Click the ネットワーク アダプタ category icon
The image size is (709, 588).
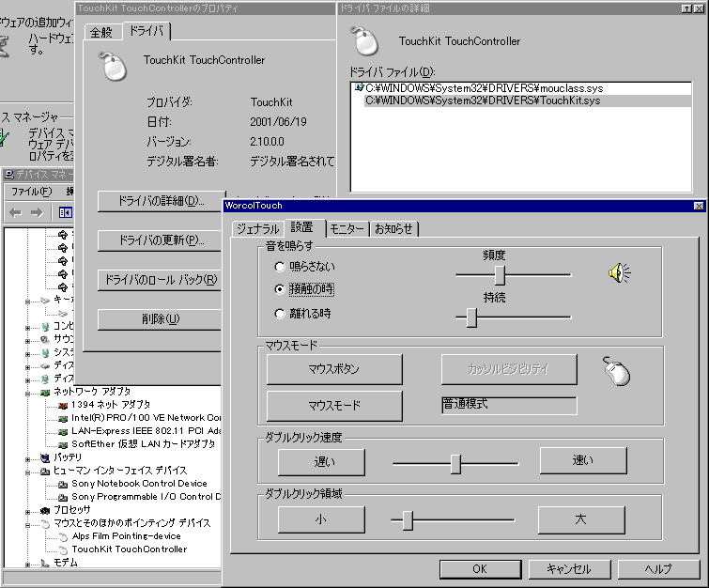(45, 392)
